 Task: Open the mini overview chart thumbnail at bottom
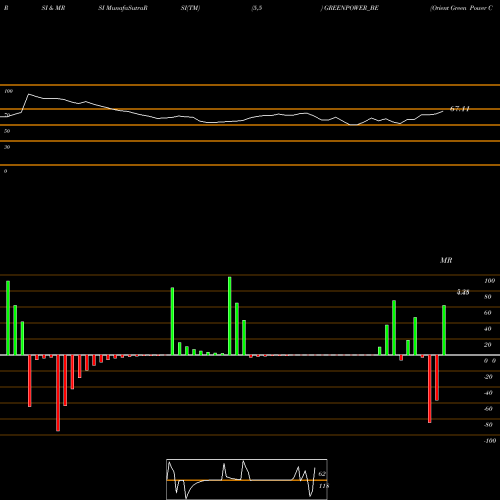coord(247,479)
